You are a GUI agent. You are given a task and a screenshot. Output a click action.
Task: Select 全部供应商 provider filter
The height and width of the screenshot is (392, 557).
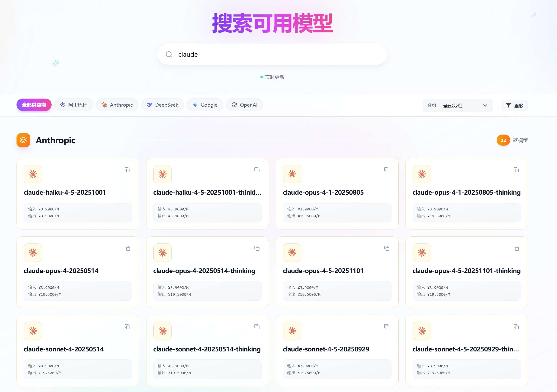pos(34,105)
